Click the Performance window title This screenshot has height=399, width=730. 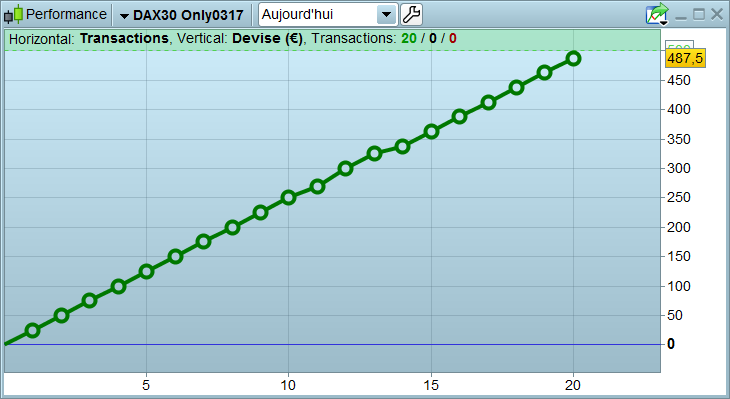coord(66,14)
